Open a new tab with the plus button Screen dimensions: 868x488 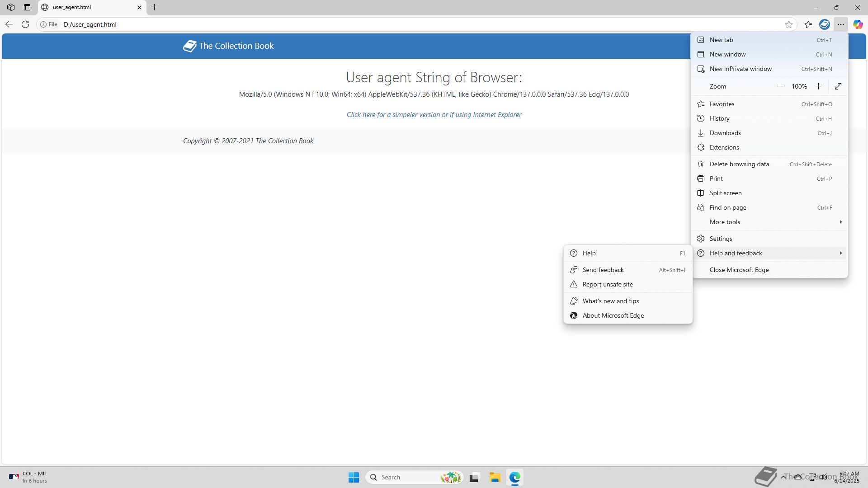155,7
